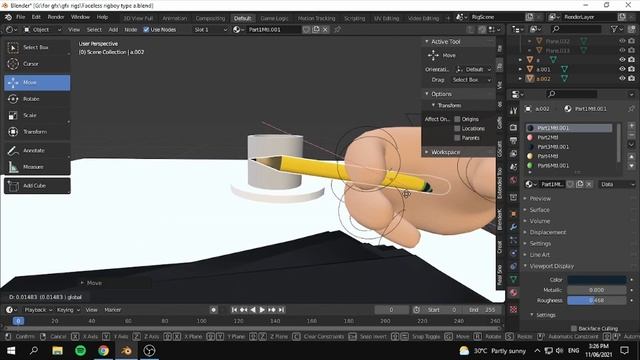Jump to timeline start frame
640x360 pixels.
coord(234,310)
